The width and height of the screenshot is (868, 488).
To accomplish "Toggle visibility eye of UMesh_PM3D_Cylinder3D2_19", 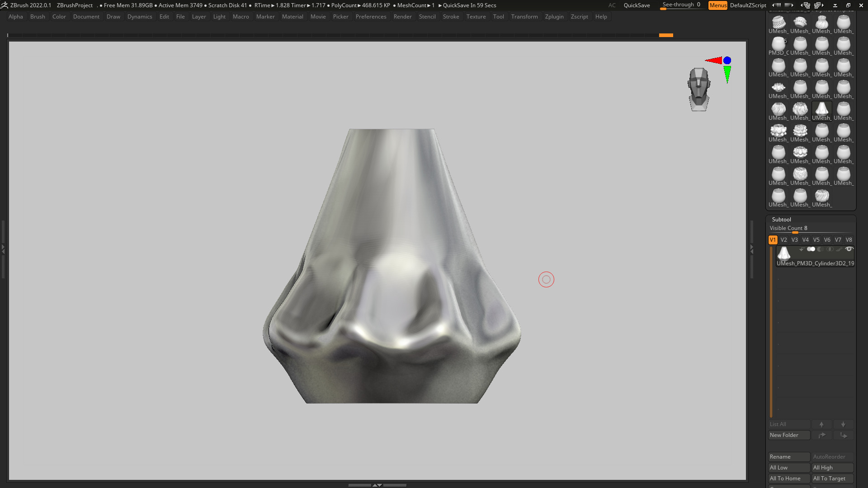I will click(849, 249).
